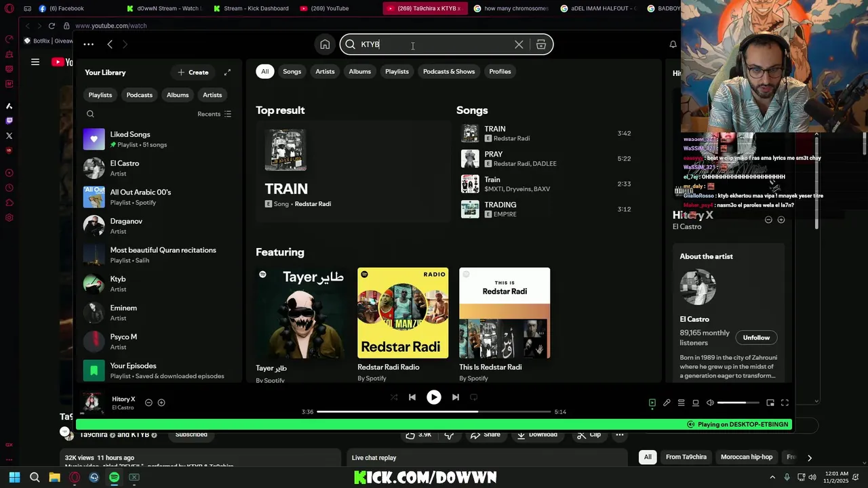The height and width of the screenshot is (488, 868).
Task: Open Psyco M artist in library
Action: pyautogui.click(x=159, y=342)
